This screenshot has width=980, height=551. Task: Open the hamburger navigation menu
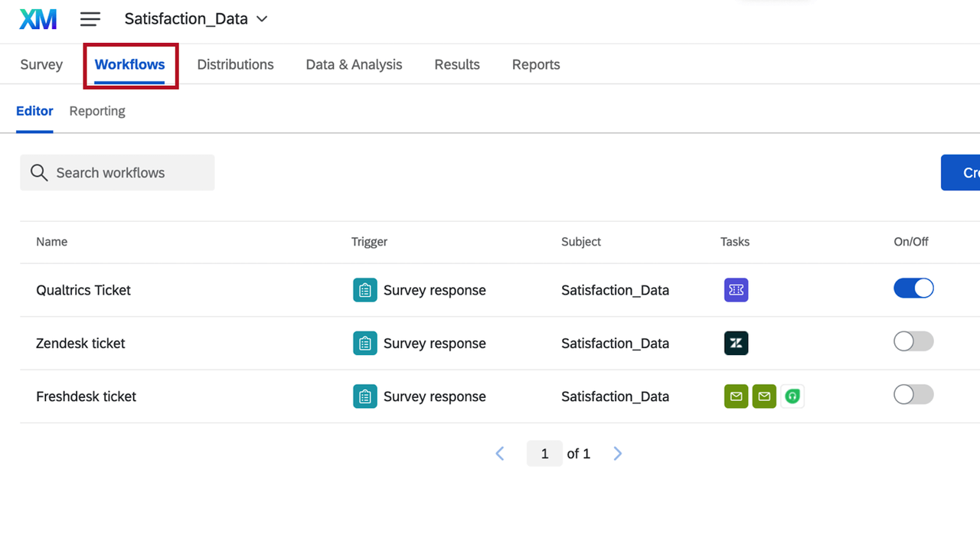(90, 19)
